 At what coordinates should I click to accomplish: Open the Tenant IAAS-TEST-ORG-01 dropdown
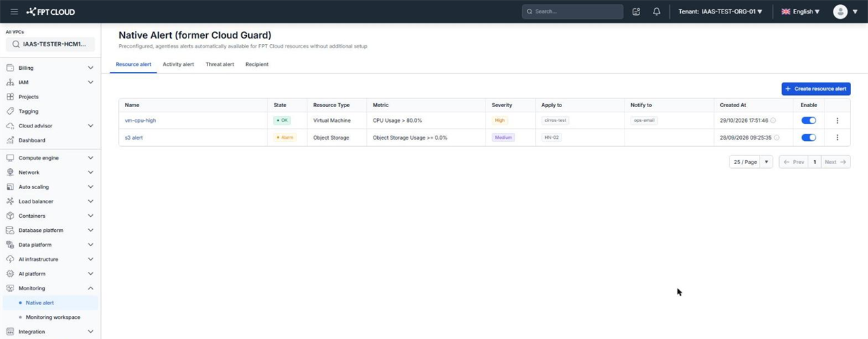pos(720,12)
